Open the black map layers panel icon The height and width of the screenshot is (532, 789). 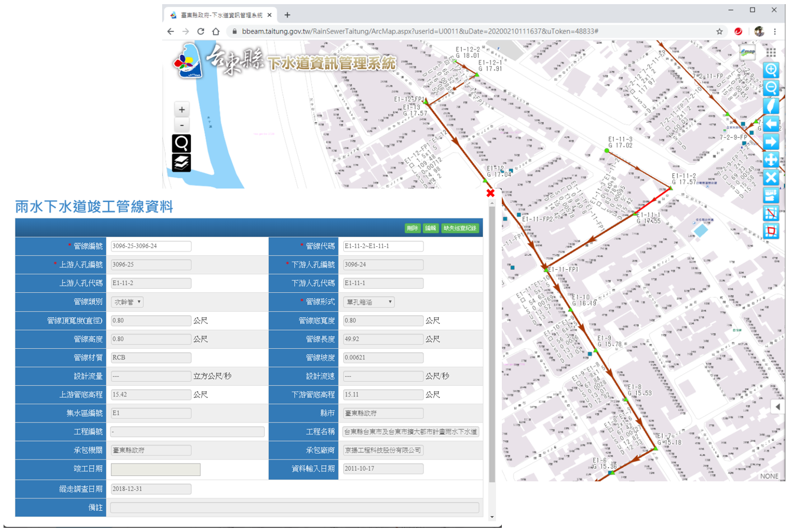pos(182,163)
